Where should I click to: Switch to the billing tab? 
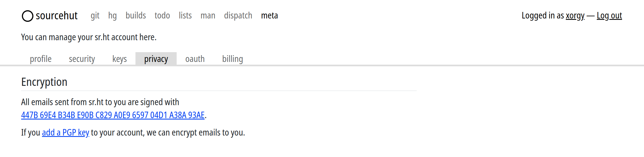point(232,59)
